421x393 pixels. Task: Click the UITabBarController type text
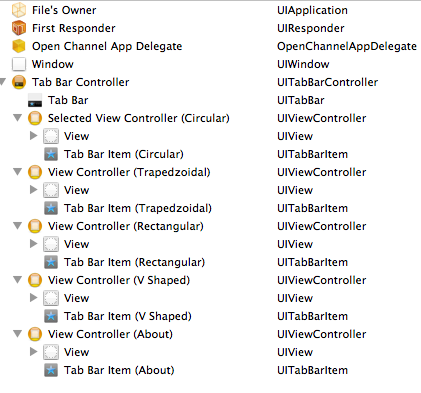pos(328,82)
